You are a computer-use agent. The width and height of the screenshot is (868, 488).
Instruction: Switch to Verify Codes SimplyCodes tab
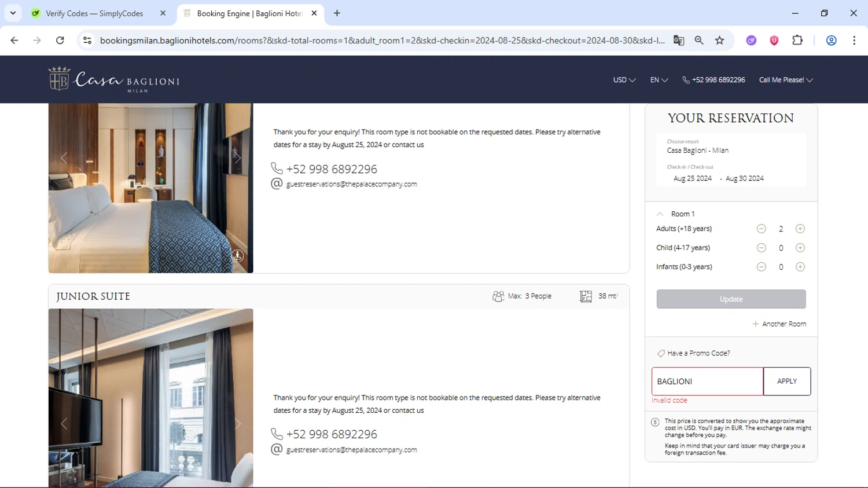[94, 13]
